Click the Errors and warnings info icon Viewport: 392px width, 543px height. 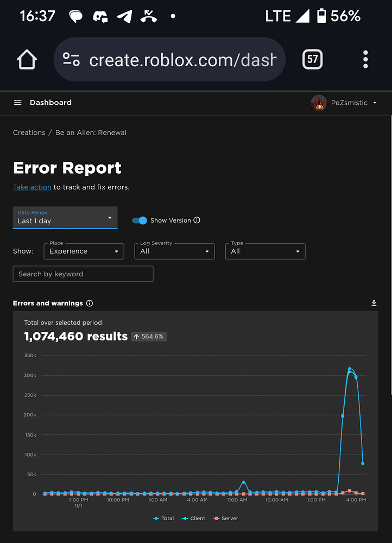tap(90, 304)
